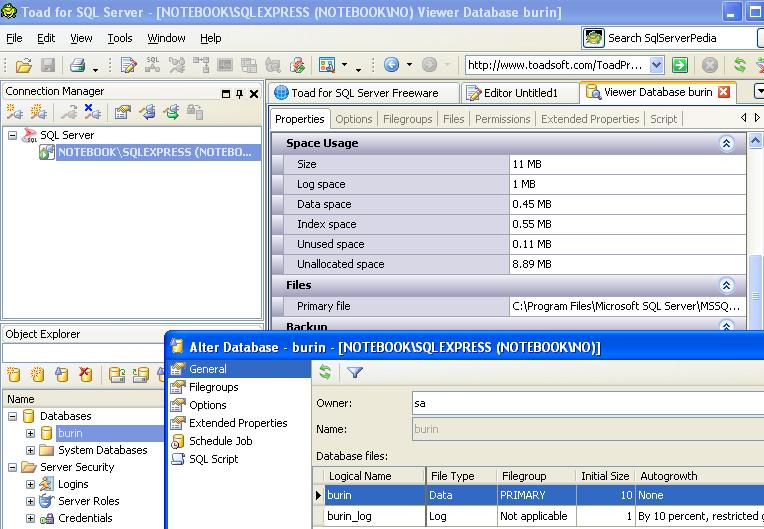Pin the Connection Manager panel

tap(240, 92)
